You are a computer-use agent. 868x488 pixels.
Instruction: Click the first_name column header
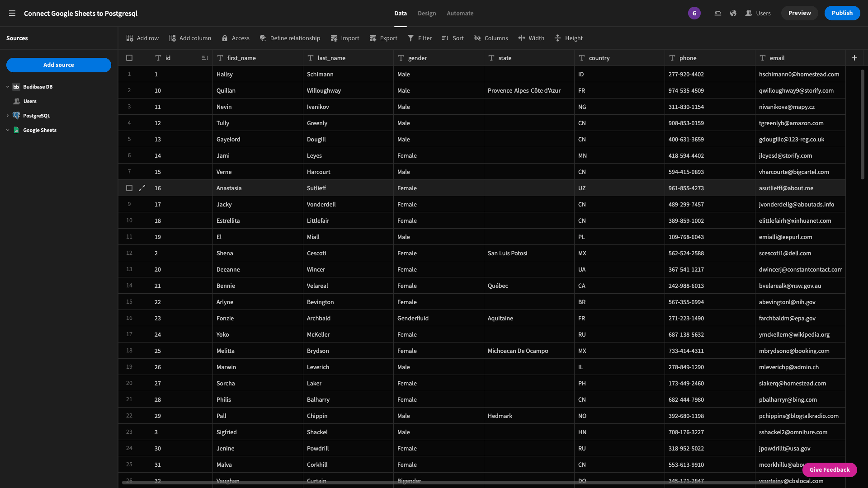tap(258, 58)
